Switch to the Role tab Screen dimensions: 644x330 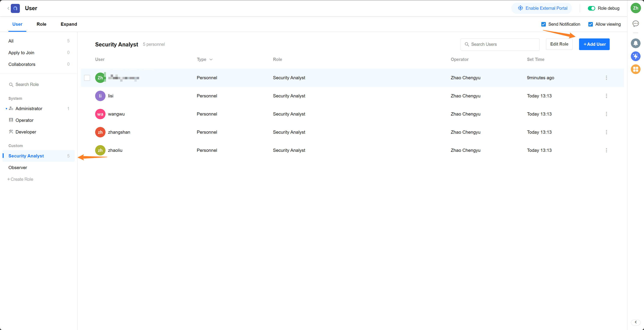(41, 24)
